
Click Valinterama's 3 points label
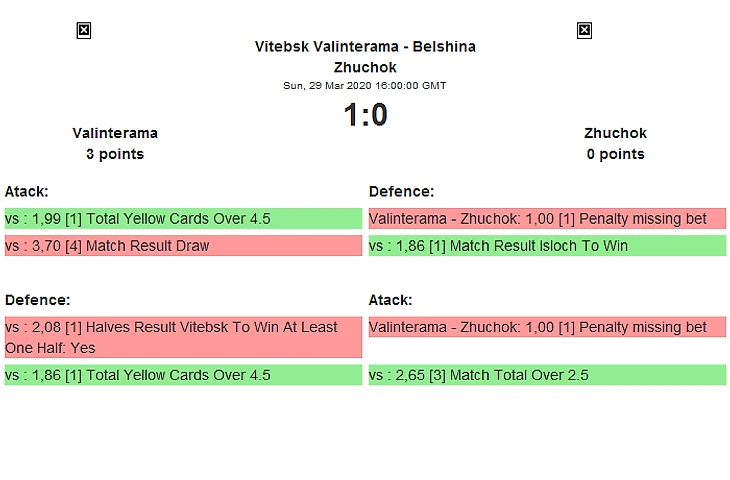115,154
